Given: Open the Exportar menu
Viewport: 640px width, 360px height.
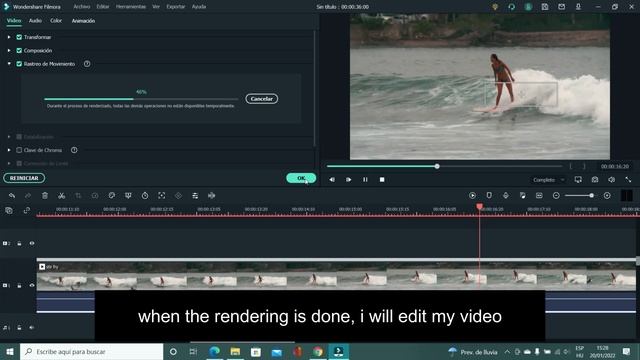Looking at the screenshot, I should pos(176,7).
